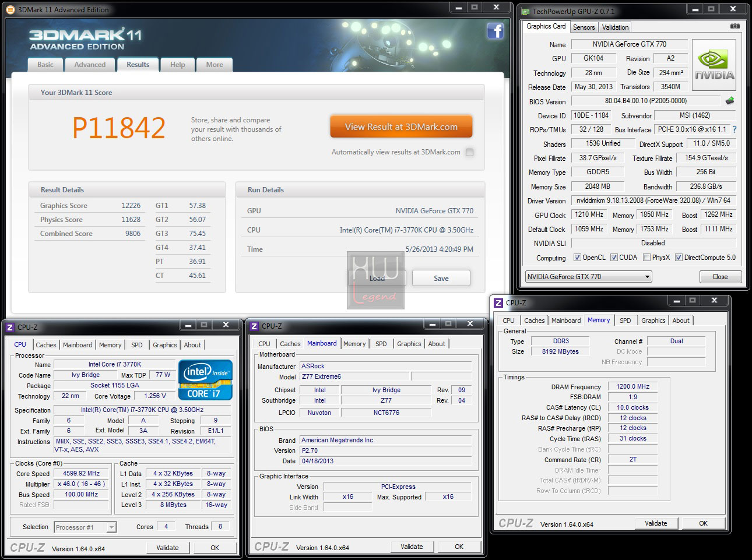Click the GPU-Z Name field GeForce GTX 770
This screenshot has height=560, width=752.
(629, 44)
